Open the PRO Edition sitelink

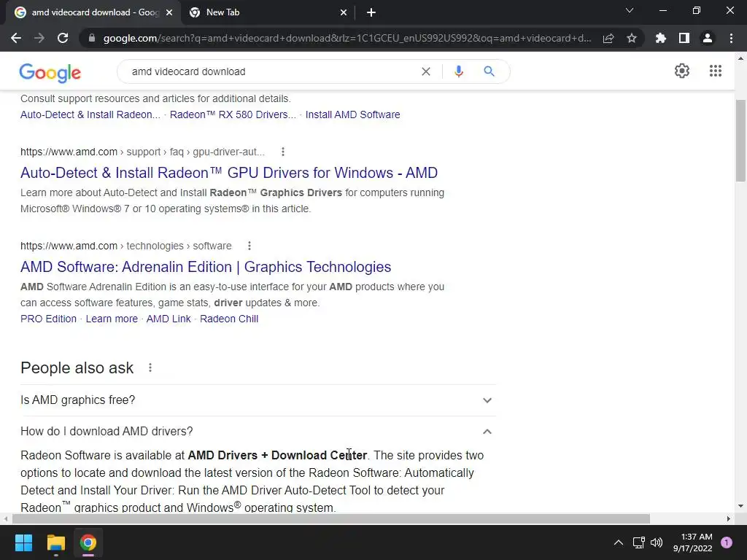coord(49,319)
